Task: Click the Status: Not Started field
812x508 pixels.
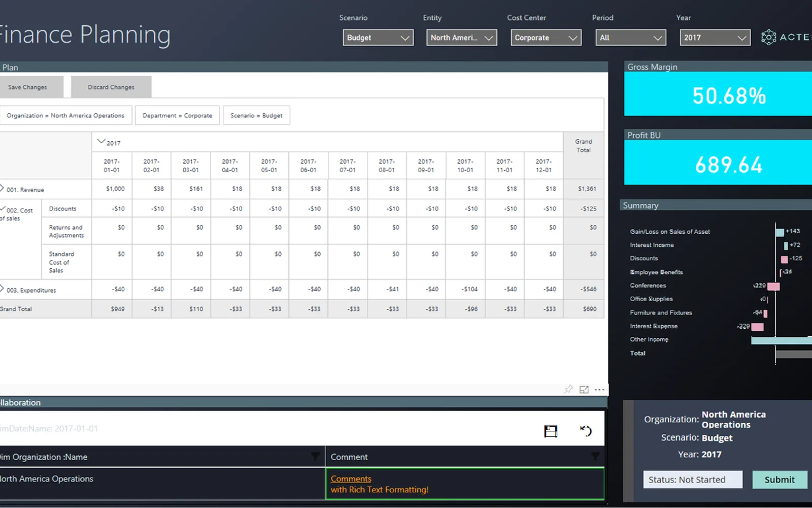Action: (x=693, y=480)
